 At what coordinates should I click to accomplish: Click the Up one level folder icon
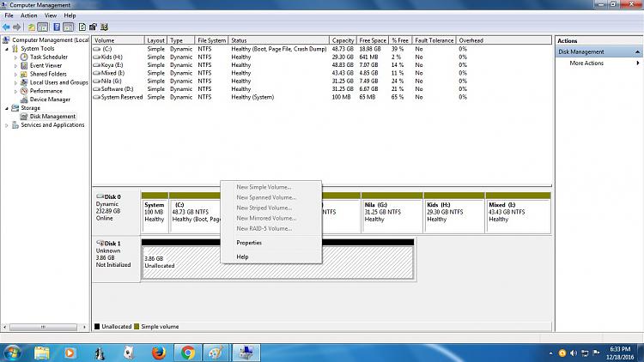[x=31, y=27]
